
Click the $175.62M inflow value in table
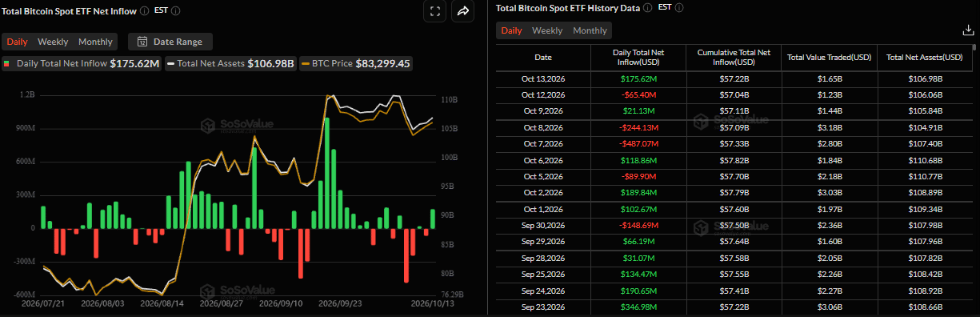pos(638,79)
